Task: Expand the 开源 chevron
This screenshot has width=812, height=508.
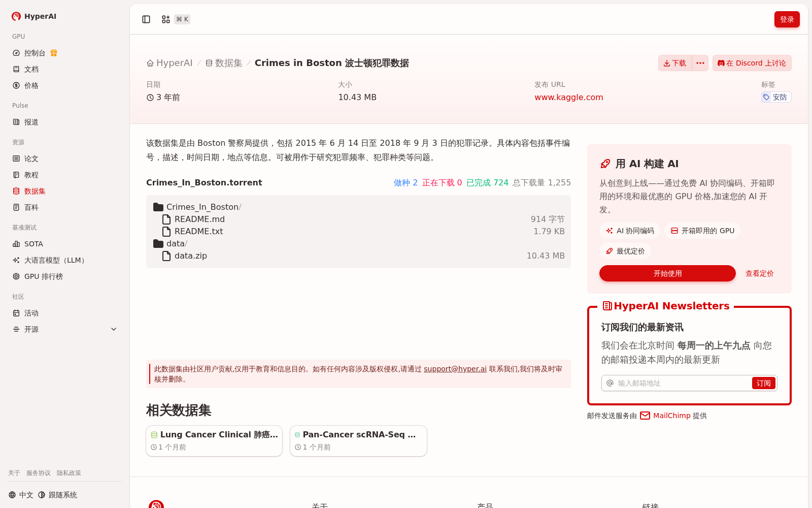Action: point(114,329)
